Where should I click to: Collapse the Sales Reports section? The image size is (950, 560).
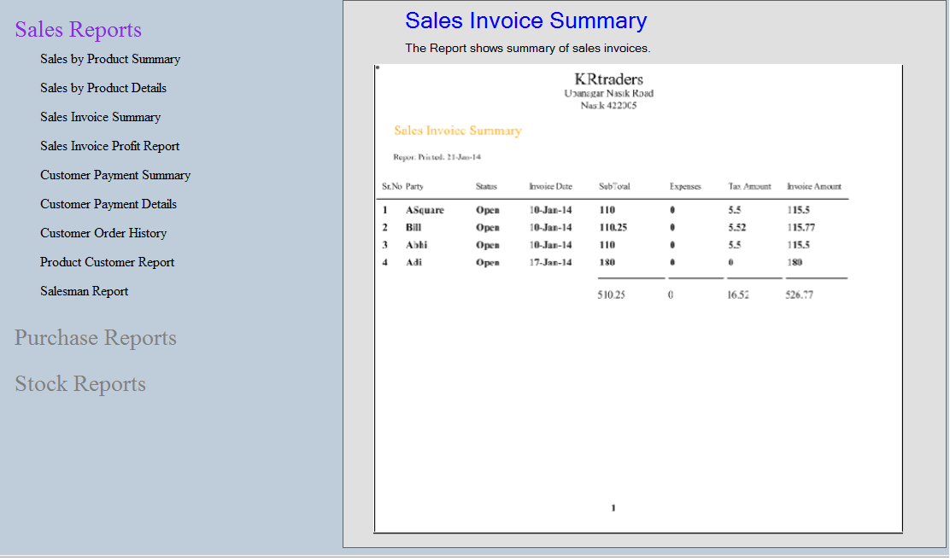click(x=78, y=30)
